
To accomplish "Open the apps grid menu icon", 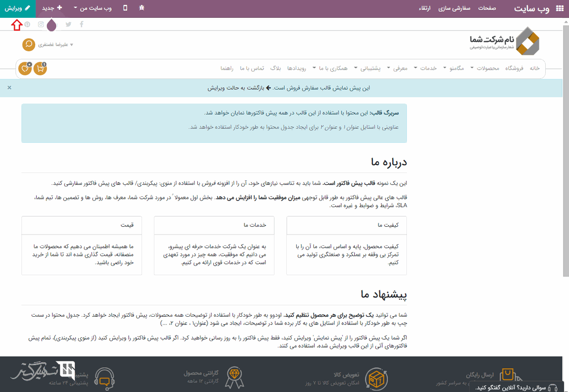I will coord(559,9).
